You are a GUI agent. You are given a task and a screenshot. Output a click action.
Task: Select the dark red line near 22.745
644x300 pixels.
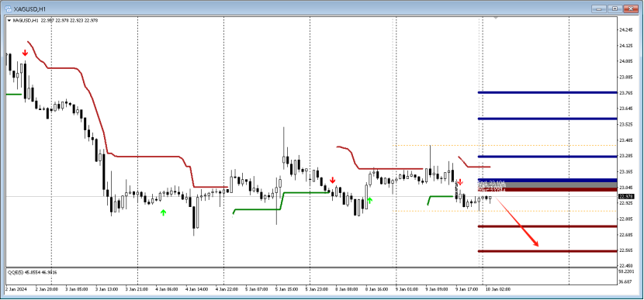click(547, 226)
